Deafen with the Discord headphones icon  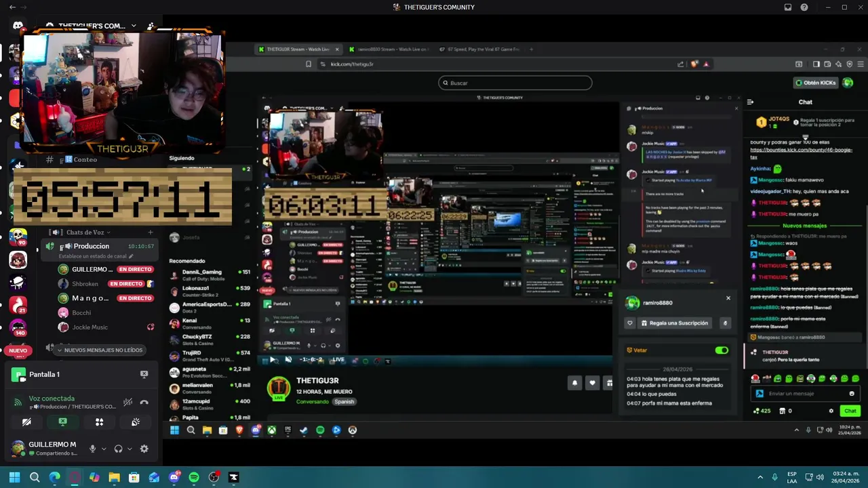[x=119, y=449]
